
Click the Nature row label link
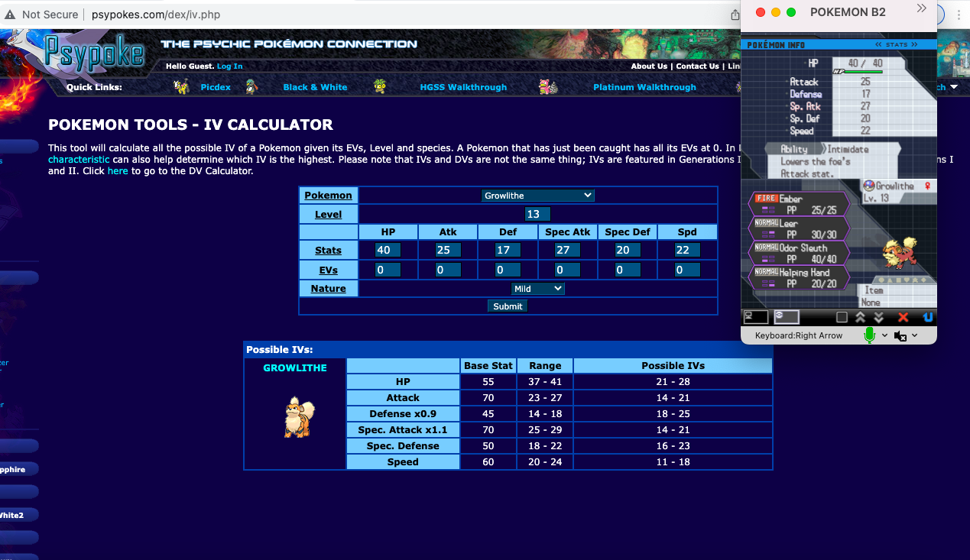329,289
